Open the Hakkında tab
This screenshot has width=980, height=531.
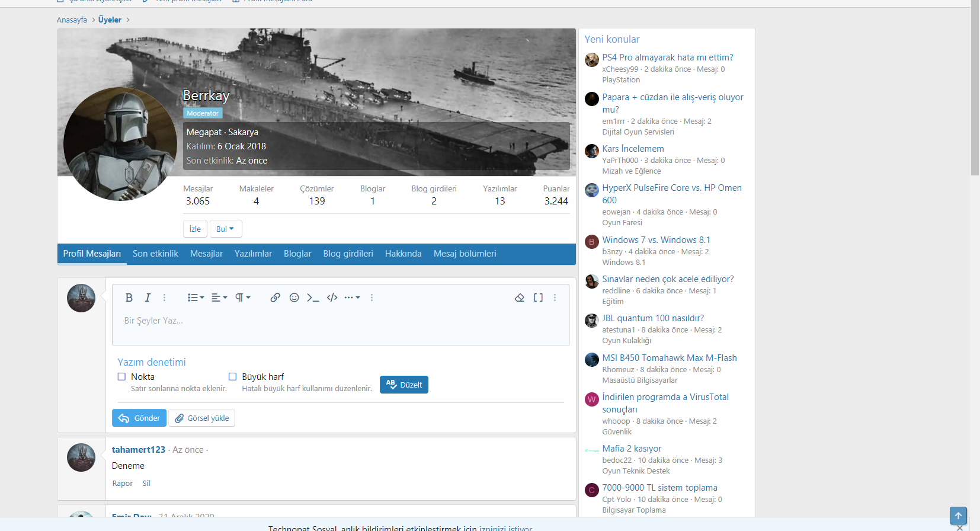403,254
